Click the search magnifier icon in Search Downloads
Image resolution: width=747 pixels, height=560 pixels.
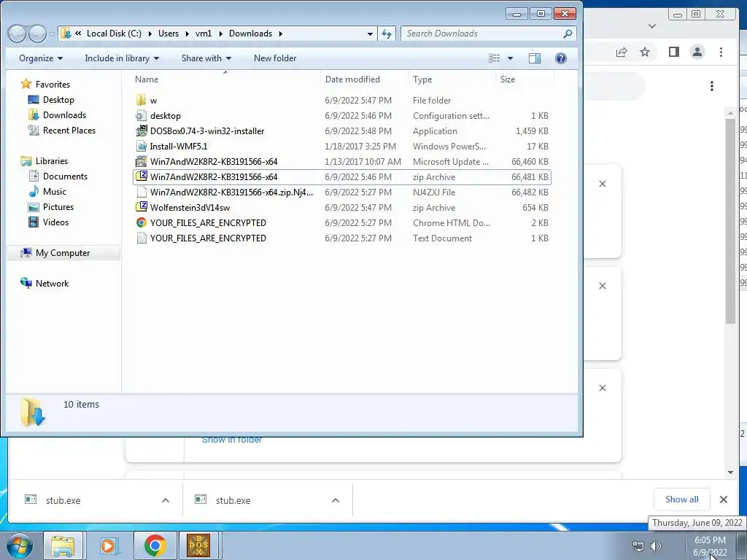[568, 34]
